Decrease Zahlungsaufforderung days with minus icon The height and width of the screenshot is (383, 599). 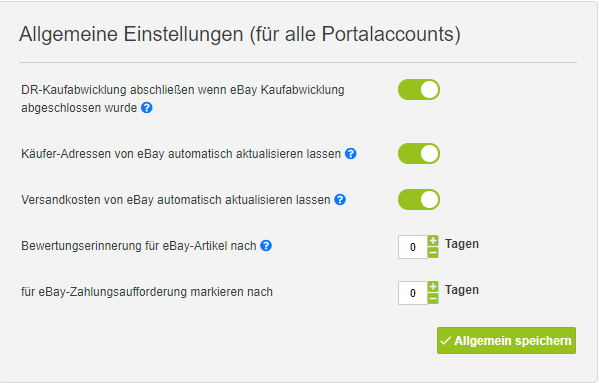pyautogui.click(x=433, y=299)
